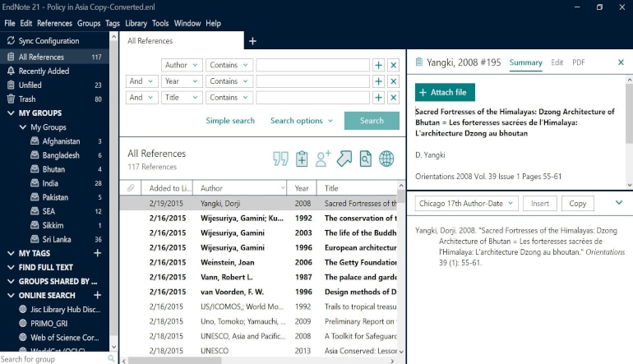The width and height of the screenshot is (633, 364).
Task: Select the Vann, Robert L. reference
Action: pyautogui.click(x=258, y=277)
